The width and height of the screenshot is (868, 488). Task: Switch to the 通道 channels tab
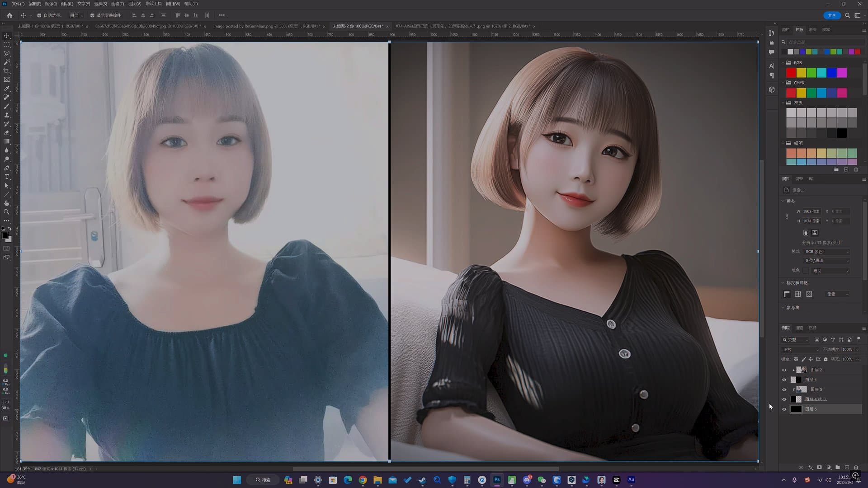[799, 328]
